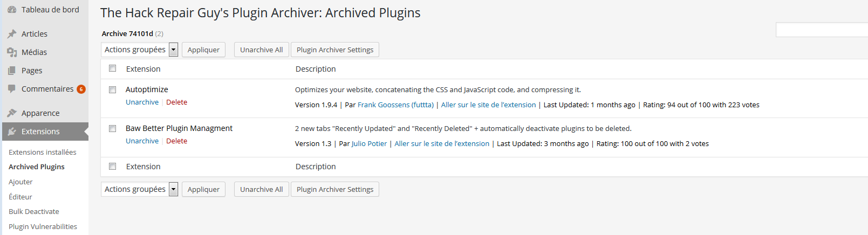
Task: Click the Articles pin icon
Action: point(12,34)
